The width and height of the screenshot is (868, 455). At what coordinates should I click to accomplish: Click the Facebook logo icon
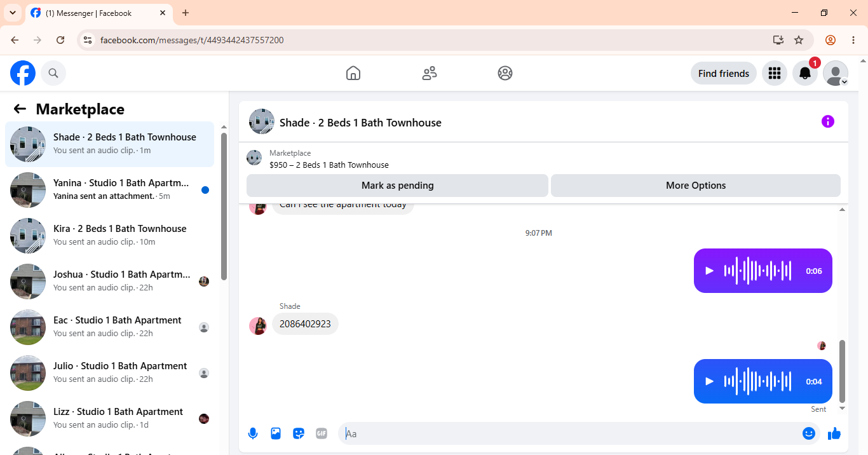(23, 73)
